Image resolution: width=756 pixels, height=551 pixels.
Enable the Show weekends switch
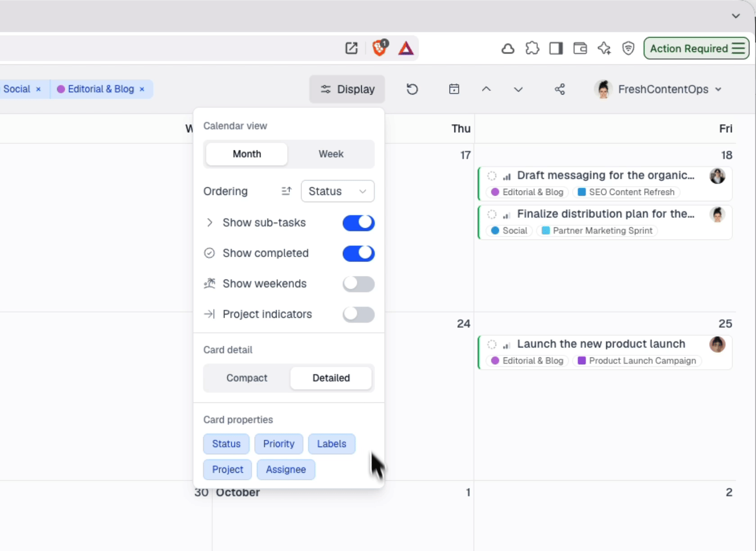pyautogui.click(x=359, y=284)
